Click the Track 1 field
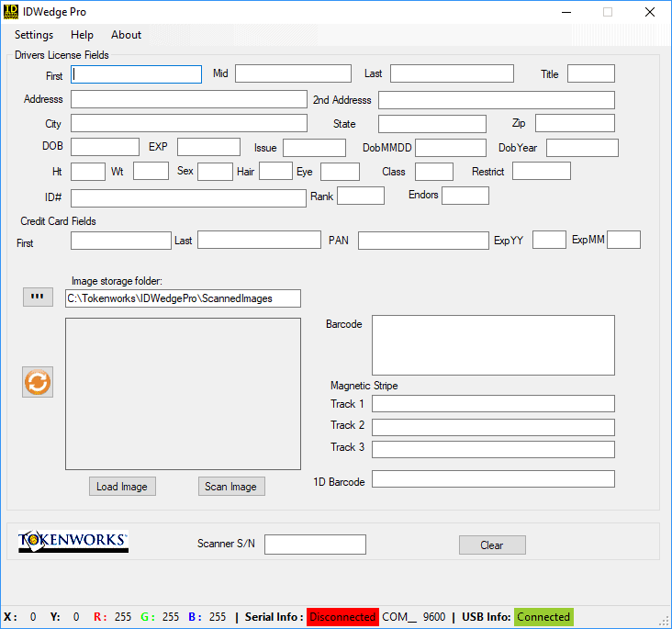672x629 pixels. pyautogui.click(x=493, y=403)
